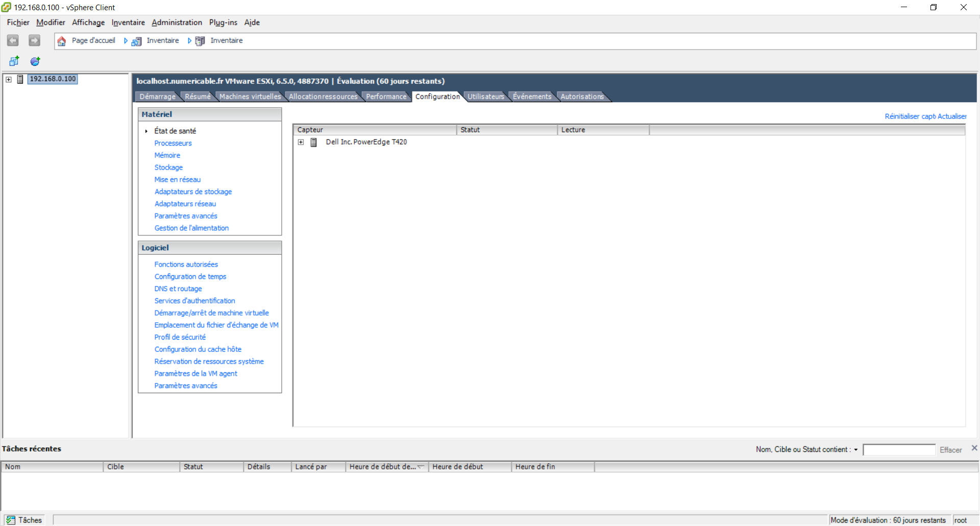Image resolution: width=980 pixels, height=526 pixels.
Task: Switch to the Événements tab
Action: [532, 97]
